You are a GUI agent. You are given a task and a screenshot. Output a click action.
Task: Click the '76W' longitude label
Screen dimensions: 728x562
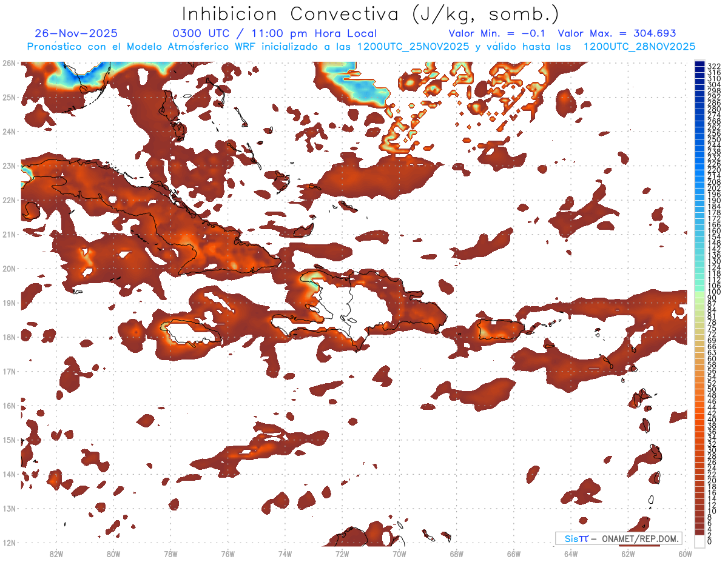click(x=228, y=554)
